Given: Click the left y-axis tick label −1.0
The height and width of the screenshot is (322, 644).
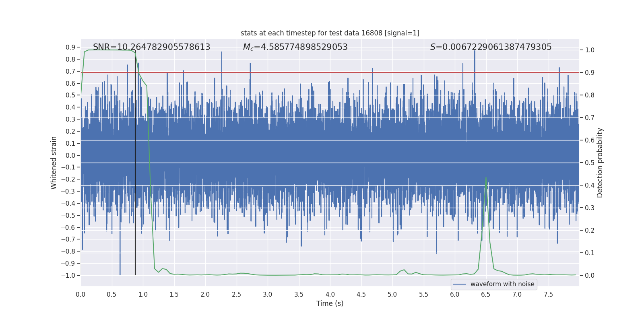Looking at the screenshot, I should point(68,275).
